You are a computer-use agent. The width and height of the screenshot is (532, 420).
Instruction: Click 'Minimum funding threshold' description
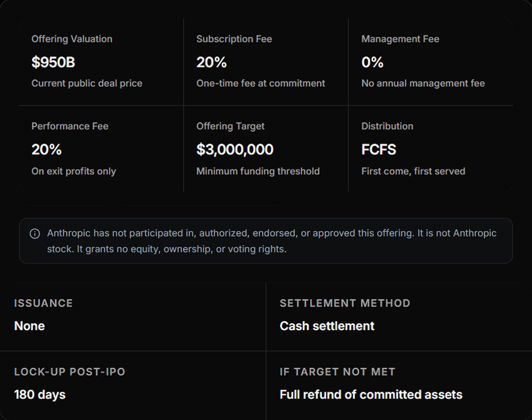[258, 171]
